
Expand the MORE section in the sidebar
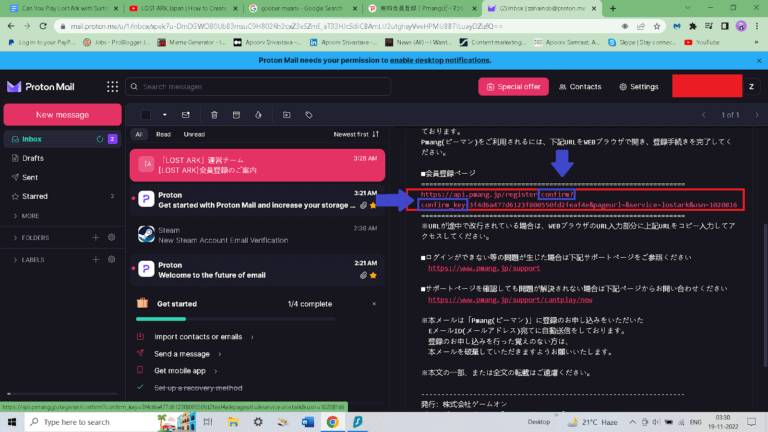click(x=30, y=215)
